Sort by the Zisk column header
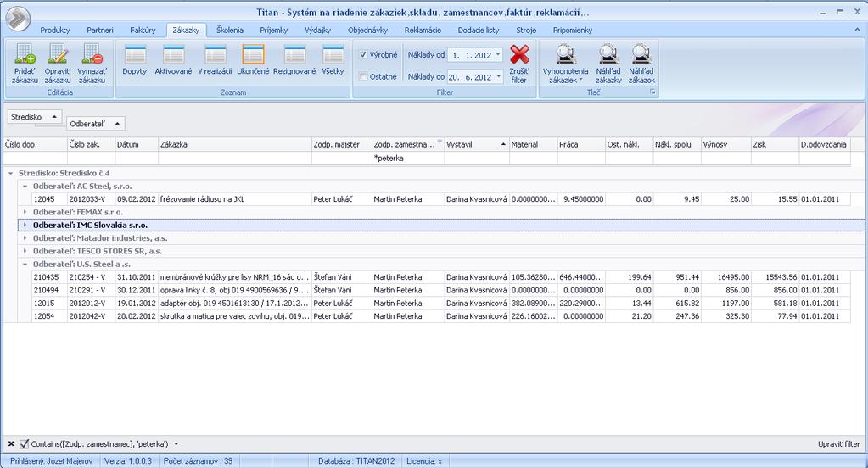The height and width of the screenshot is (468, 868). (x=775, y=144)
